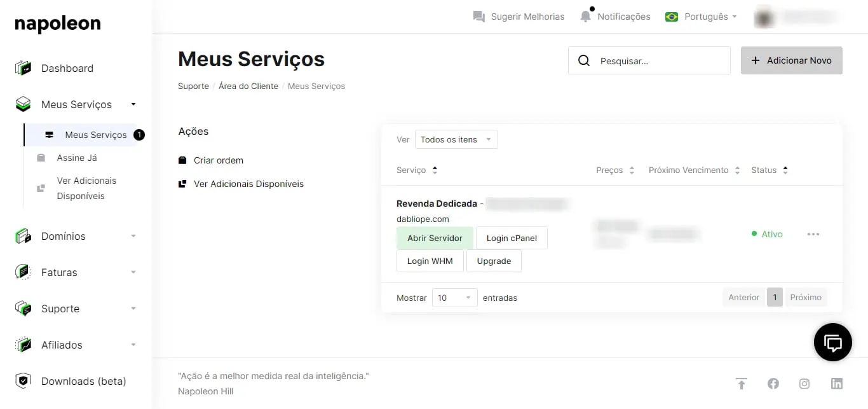
Task: Open the LinkedIn footer icon
Action: point(836,384)
